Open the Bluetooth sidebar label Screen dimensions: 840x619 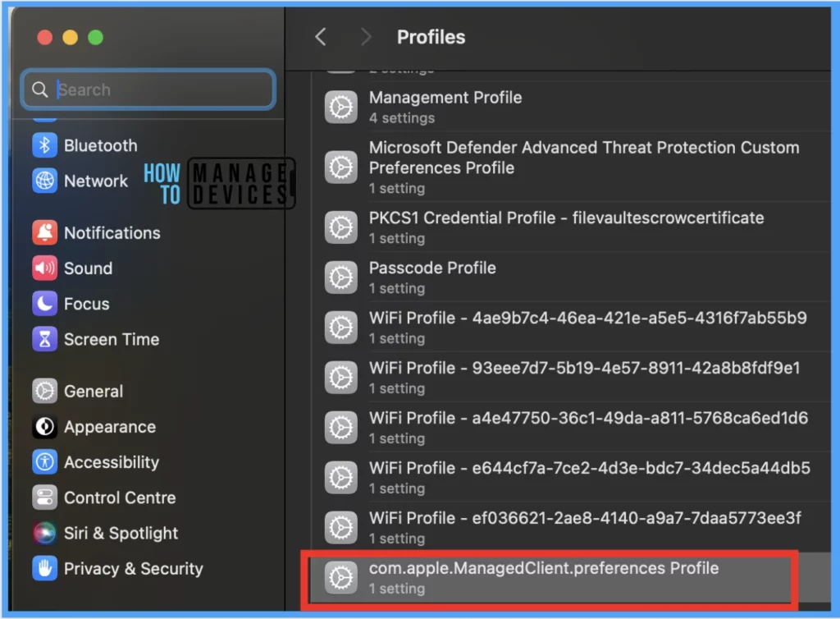[101, 145]
